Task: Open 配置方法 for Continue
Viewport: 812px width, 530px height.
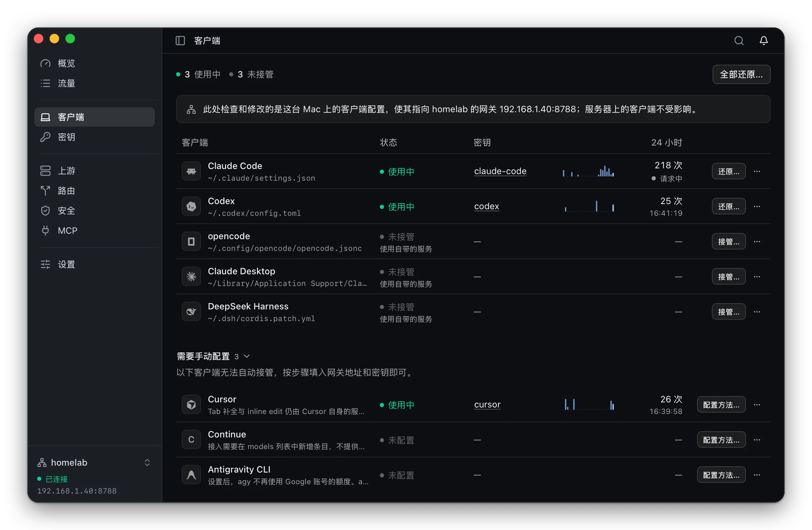Action: coord(721,439)
